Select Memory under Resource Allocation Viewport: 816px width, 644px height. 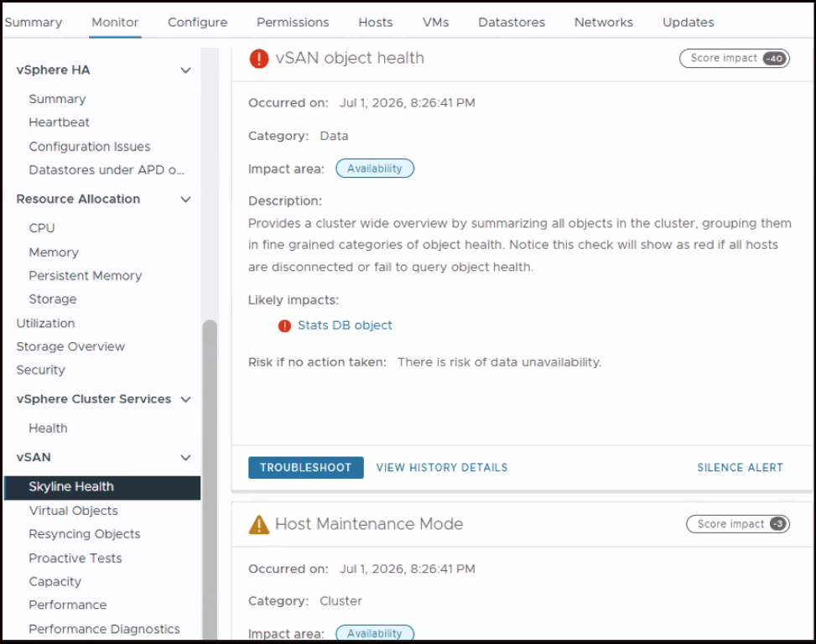(54, 252)
